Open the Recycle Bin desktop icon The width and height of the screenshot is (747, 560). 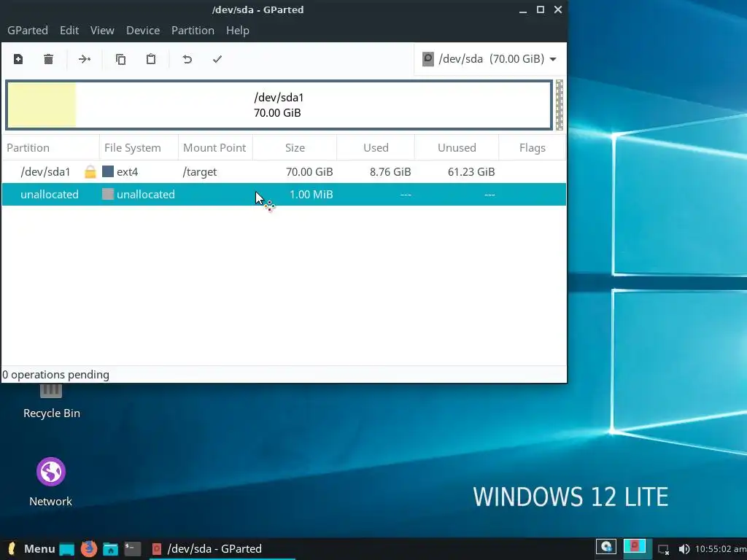click(52, 402)
